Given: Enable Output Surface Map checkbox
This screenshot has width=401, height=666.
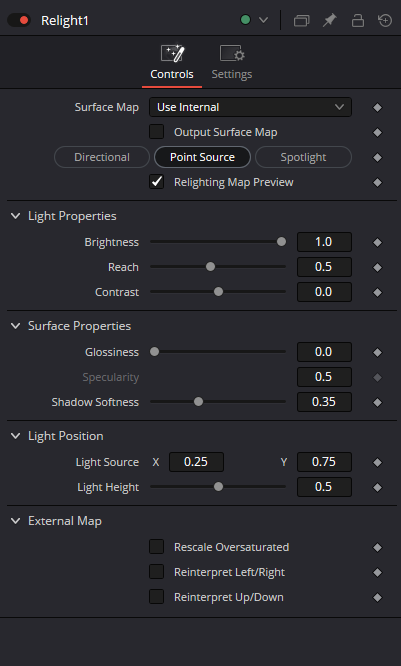Looking at the screenshot, I should click(156, 132).
